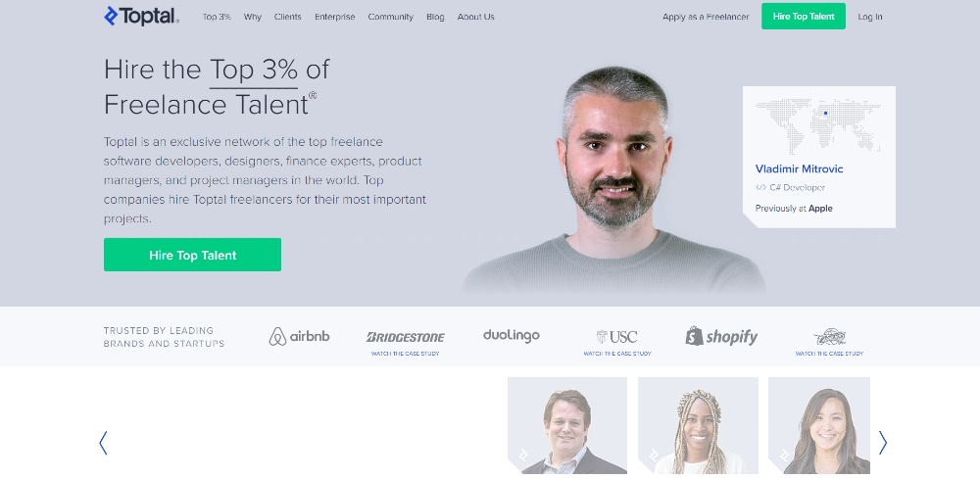Click the Apply as a Freelancer link
The height and width of the screenshot is (479, 980).
[706, 17]
